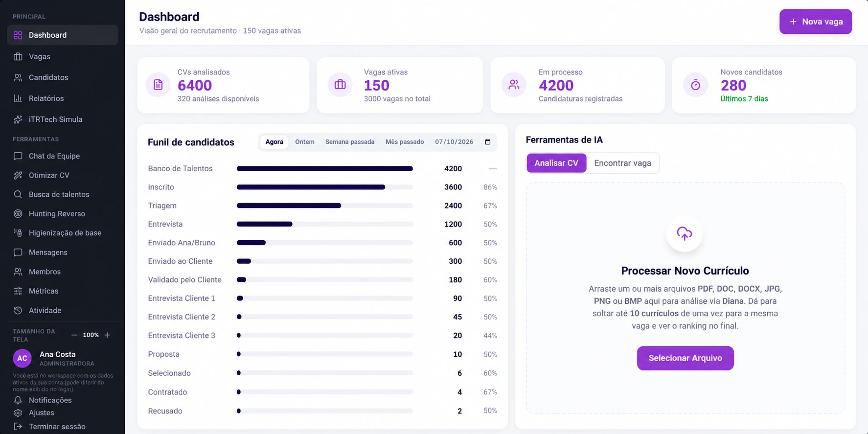This screenshot has width=868, height=434.
Task: Open Candidatos in the sidebar
Action: [x=63, y=77]
